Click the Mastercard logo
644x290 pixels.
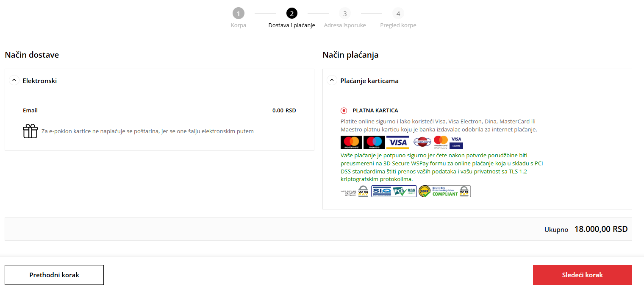click(x=351, y=142)
